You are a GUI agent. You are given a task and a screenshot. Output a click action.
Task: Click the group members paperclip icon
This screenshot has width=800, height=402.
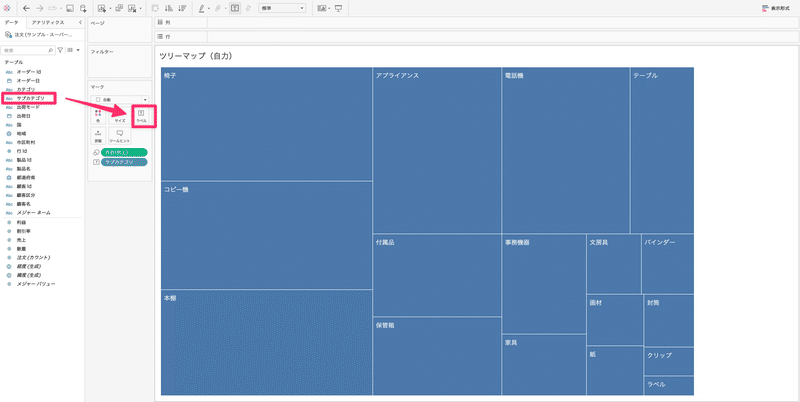point(217,8)
